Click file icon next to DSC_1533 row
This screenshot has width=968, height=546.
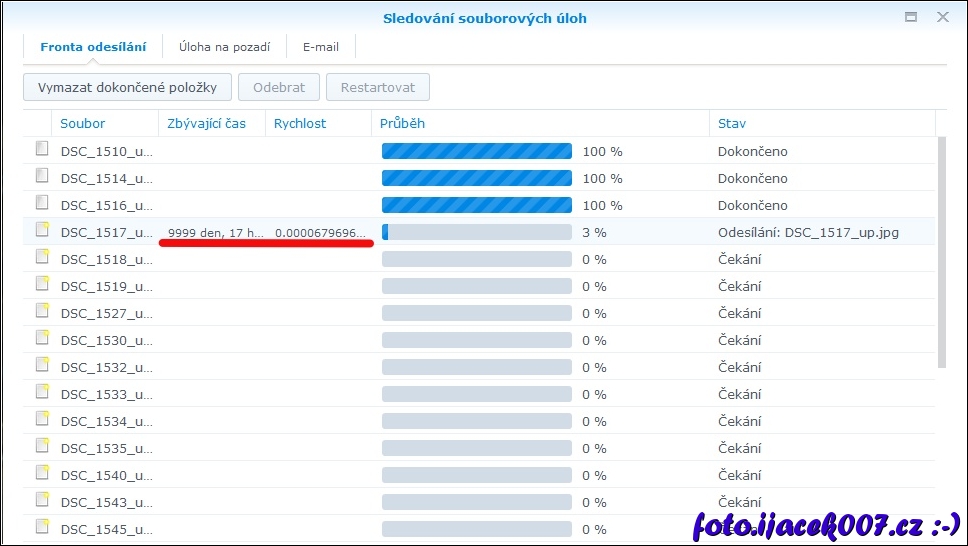(x=42, y=392)
